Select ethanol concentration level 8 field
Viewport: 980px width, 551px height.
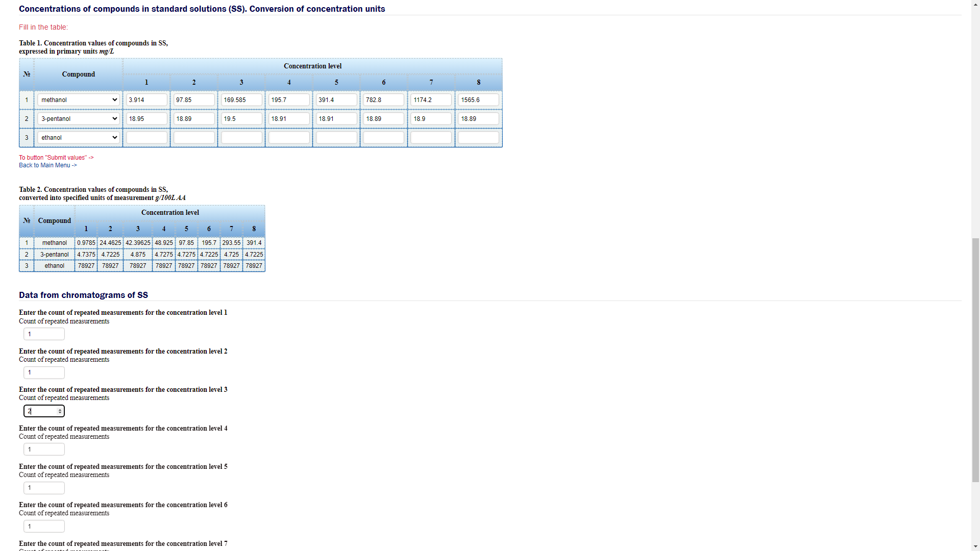click(x=478, y=138)
